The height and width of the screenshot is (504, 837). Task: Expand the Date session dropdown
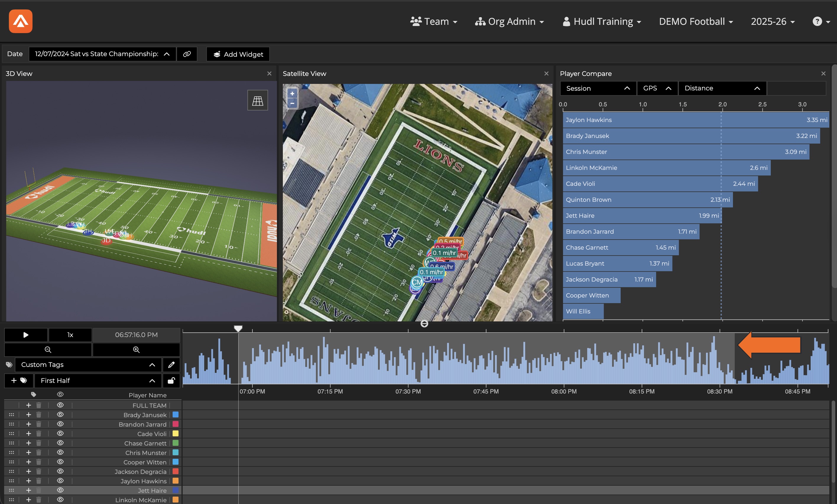point(102,54)
